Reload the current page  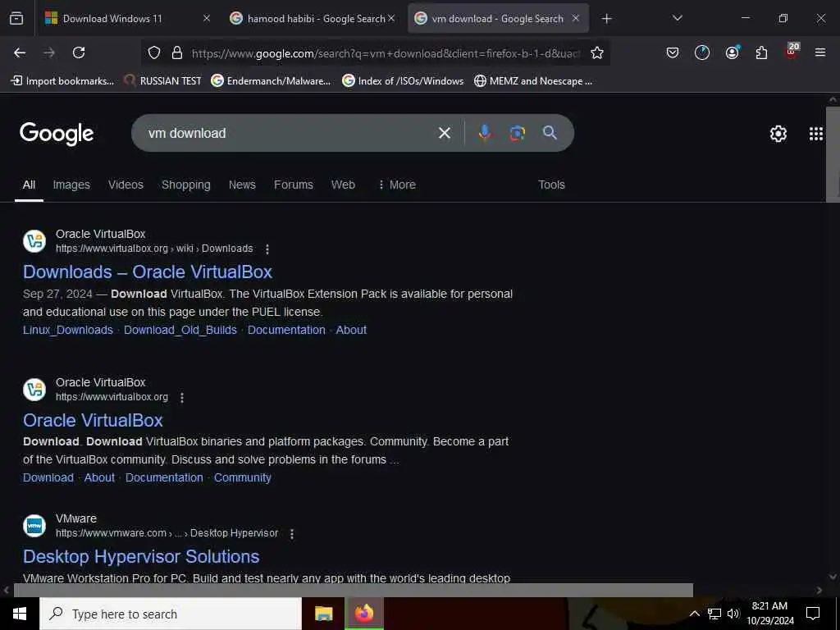coord(79,52)
